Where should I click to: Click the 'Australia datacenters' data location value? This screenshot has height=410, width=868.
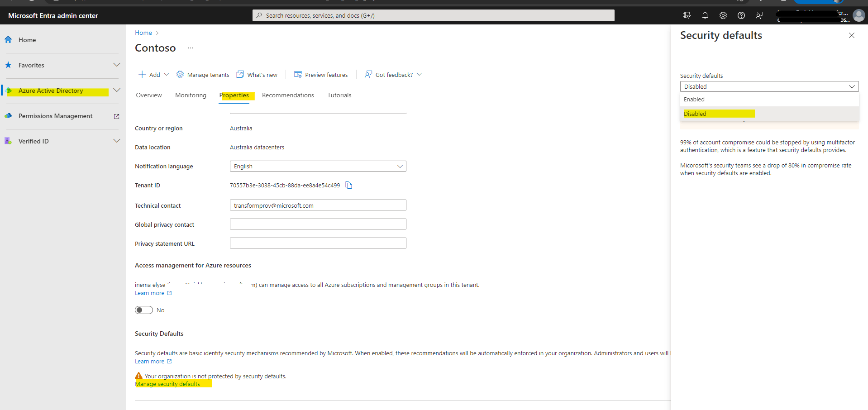click(257, 147)
